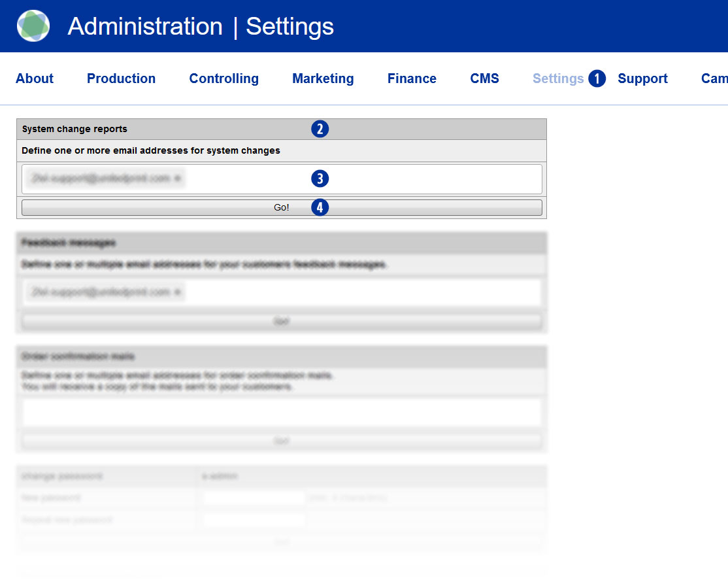Click numbered marker 4 on the Go! bar
Viewport: 728px width, 582px height.
click(320, 207)
